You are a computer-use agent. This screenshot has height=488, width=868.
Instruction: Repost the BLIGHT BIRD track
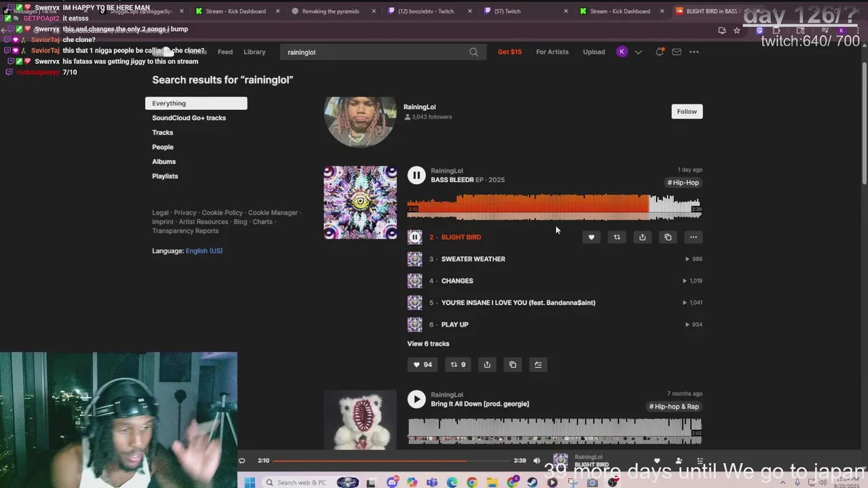coord(616,237)
